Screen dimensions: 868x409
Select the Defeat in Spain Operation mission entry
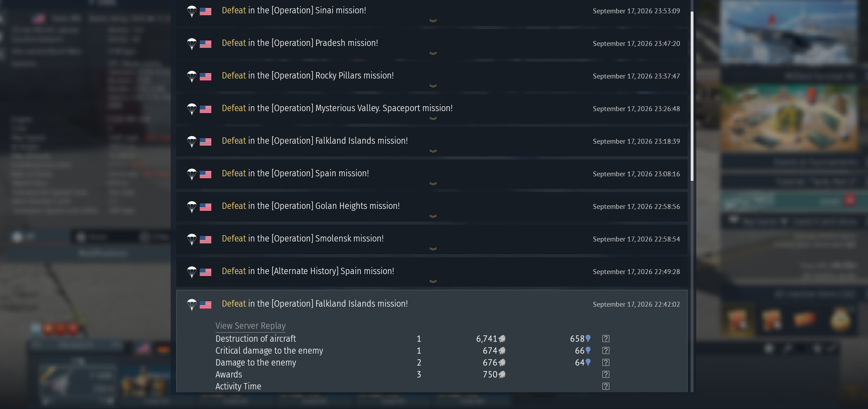[x=432, y=175]
